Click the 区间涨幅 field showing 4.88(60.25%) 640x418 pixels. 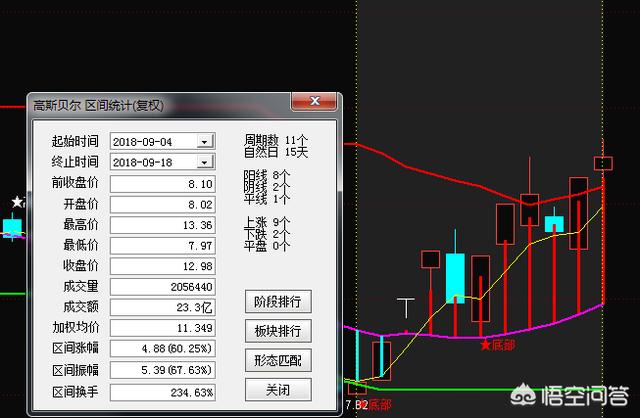click(162, 349)
